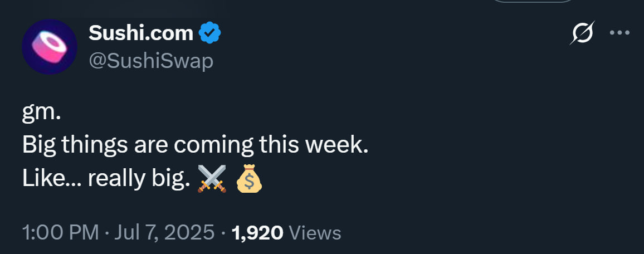Click the blue verified checkmark badge
Screen dimensions: 644x254
[x=210, y=34]
